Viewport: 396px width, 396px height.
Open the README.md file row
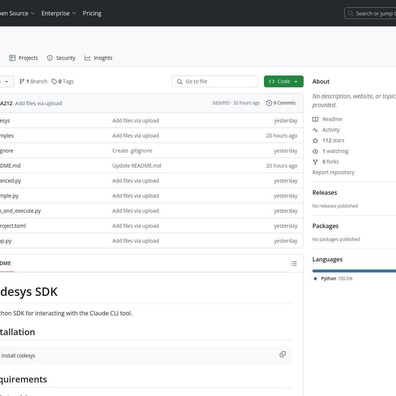(151, 166)
